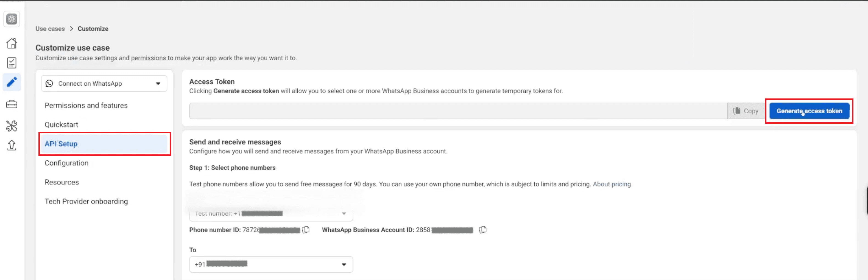Image resolution: width=868 pixels, height=280 pixels.
Task: Copy the Phone number ID
Action: (x=306, y=230)
